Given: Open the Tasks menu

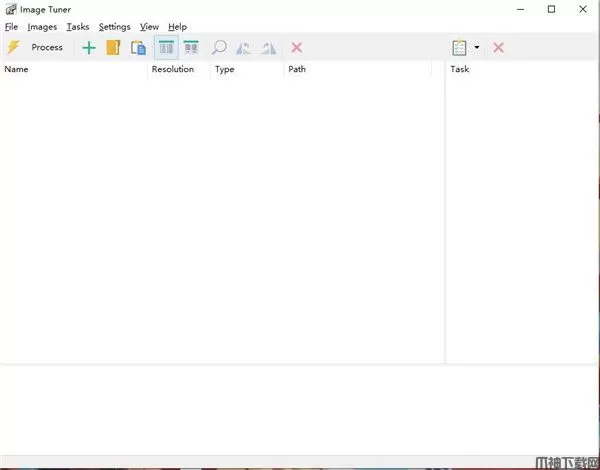Looking at the screenshot, I should tap(78, 27).
